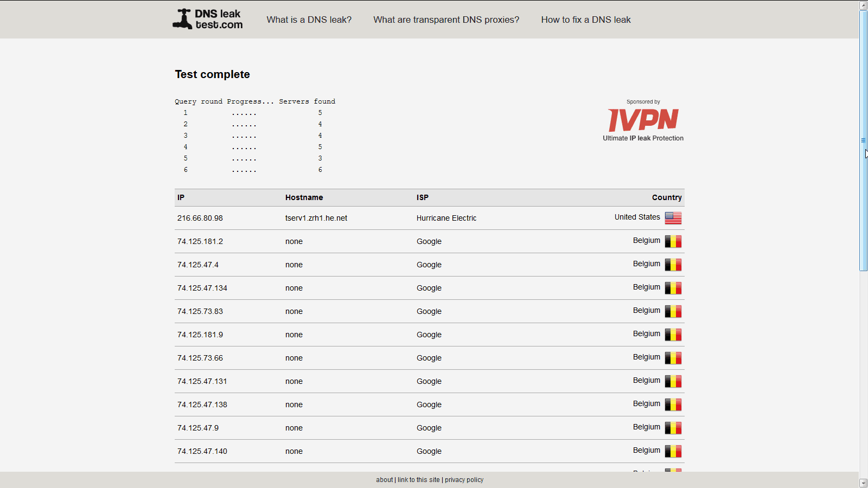Click Google ISP in 74.125.181.2 row
The image size is (868, 488).
pos(429,241)
